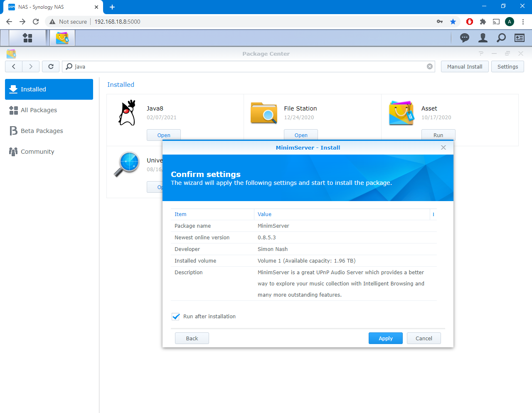
Task: Select All Packages in sidebar
Action: [x=49, y=110]
